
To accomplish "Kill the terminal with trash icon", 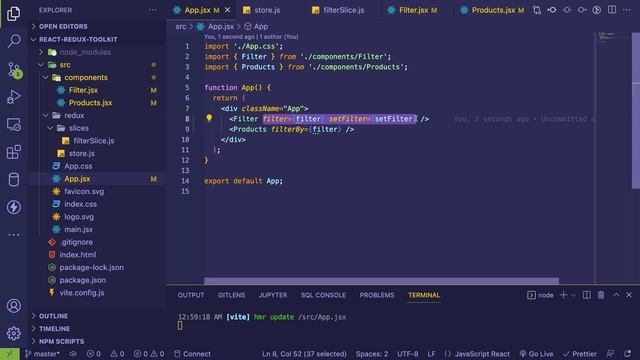I will [x=601, y=295].
